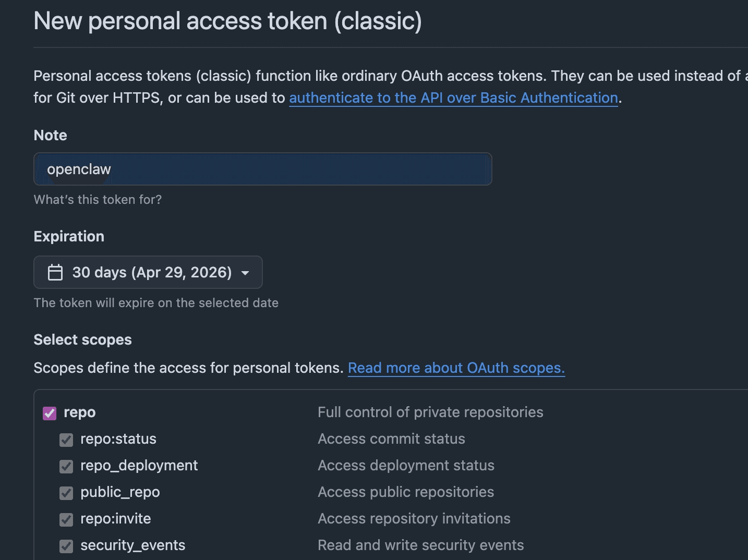Viewport: 748px width, 560px height.
Task: Open the Basic Authentication API link
Action: click(453, 98)
